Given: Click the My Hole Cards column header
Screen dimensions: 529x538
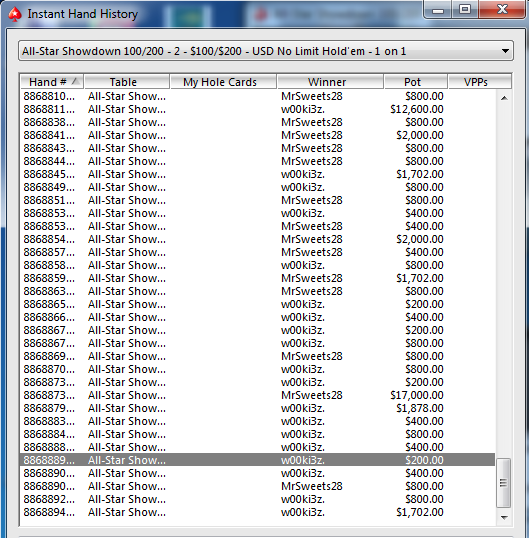Looking at the screenshot, I should [x=223, y=82].
